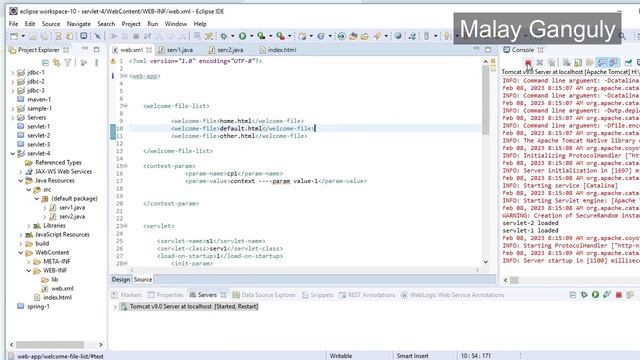This screenshot has width=640, height=360.
Task: Stop the server with red square in Servers view
Action: pyautogui.click(x=619, y=295)
